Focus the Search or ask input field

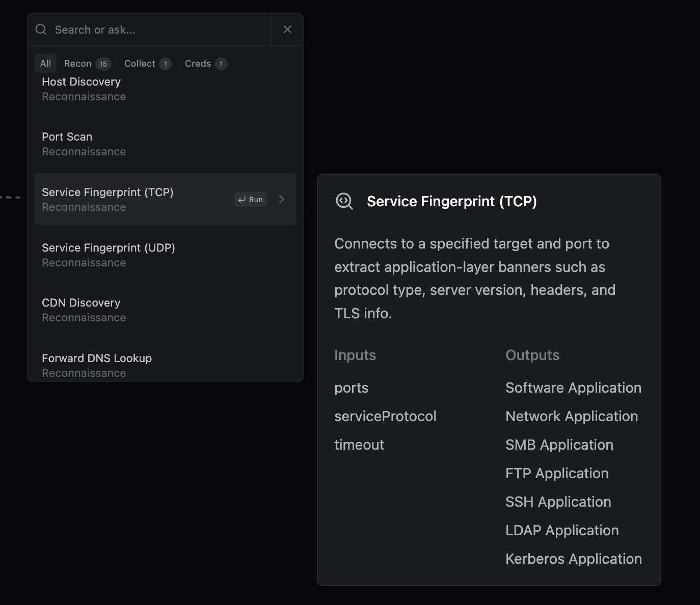(x=158, y=30)
